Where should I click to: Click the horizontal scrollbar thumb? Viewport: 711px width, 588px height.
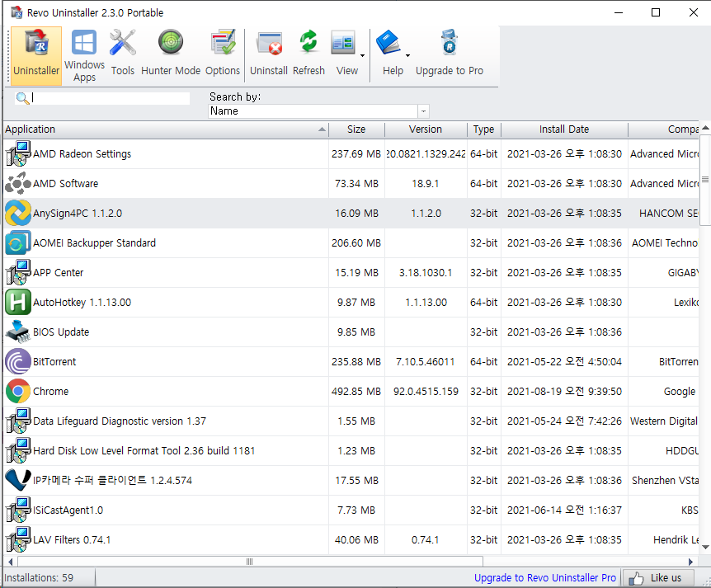click(250, 562)
